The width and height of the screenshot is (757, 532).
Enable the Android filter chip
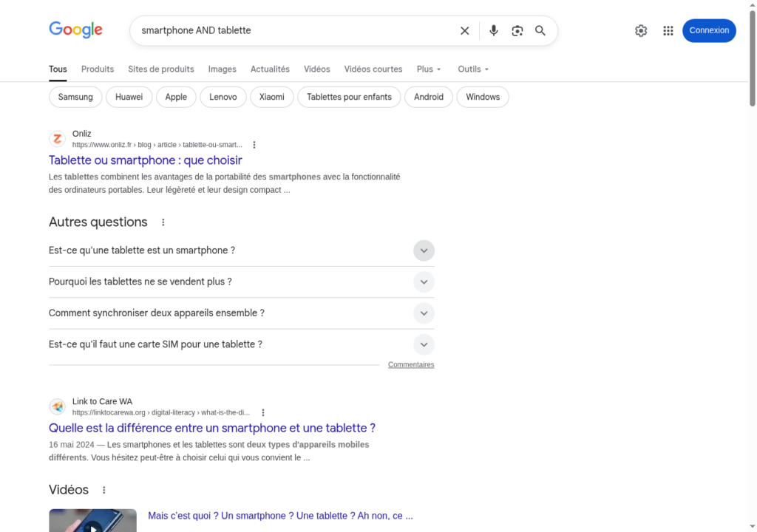click(x=429, y=97)
